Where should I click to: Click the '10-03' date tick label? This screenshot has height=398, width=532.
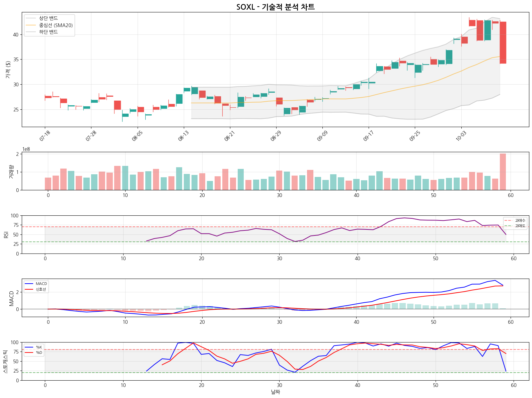(x=461, y=136)
